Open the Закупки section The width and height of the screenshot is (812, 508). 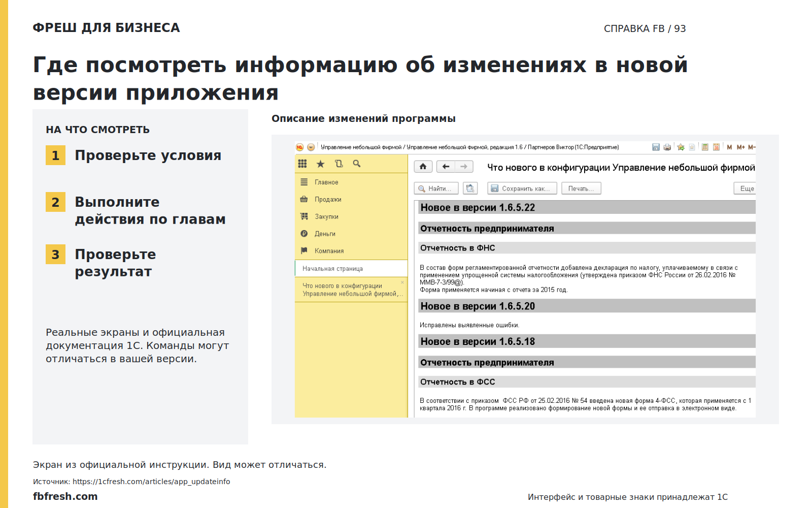pos(351,216)
